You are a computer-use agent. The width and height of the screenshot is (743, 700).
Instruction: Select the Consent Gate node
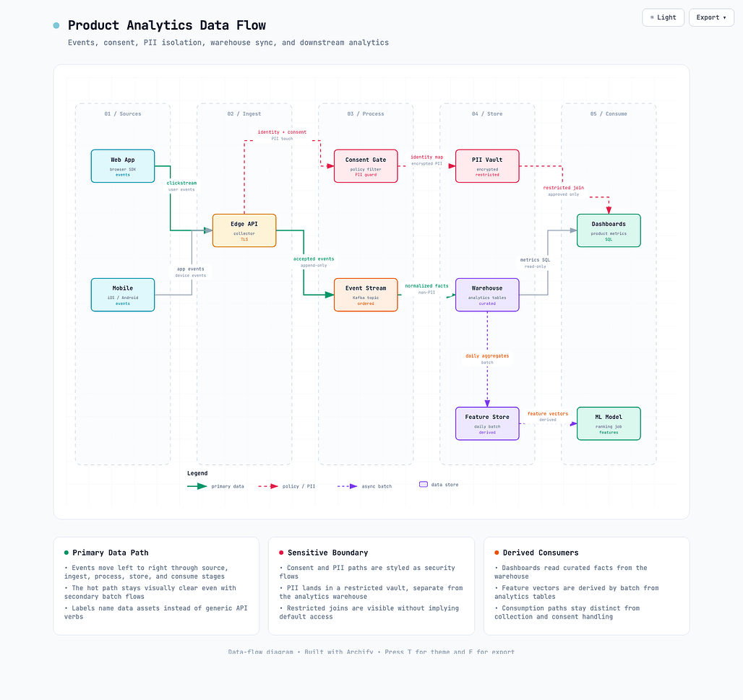coord(366,166)
